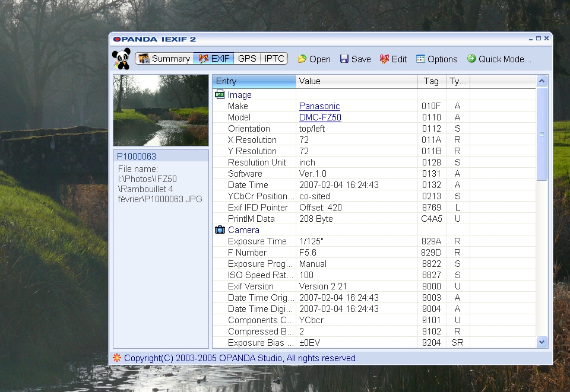This screenshot has height=392, width=570.
Task: Click the Tag column header
Action: pos(431,81)
